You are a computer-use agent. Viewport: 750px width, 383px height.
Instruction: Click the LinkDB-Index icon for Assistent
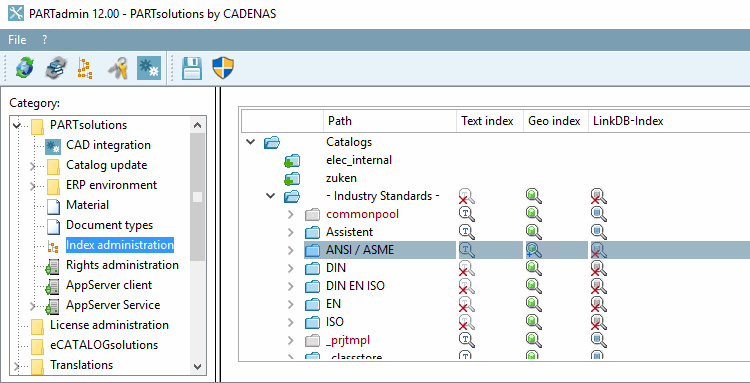598,232
